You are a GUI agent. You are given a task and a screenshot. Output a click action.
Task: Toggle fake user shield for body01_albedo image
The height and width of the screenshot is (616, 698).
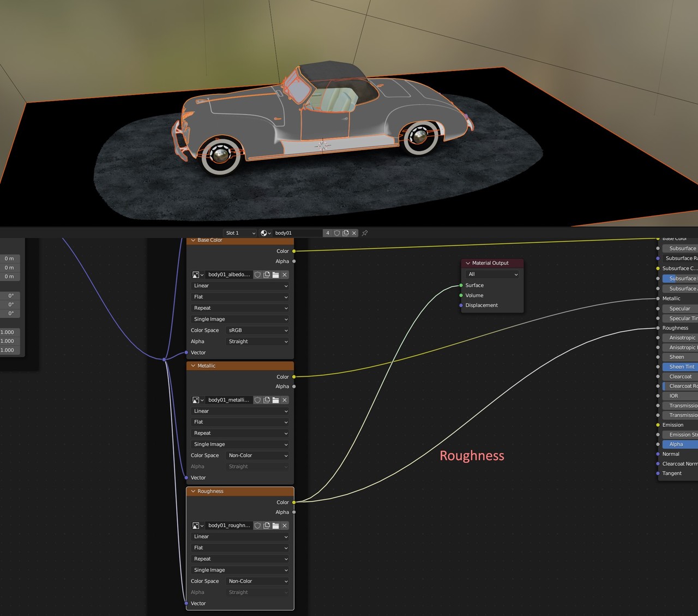coord(258,275)
